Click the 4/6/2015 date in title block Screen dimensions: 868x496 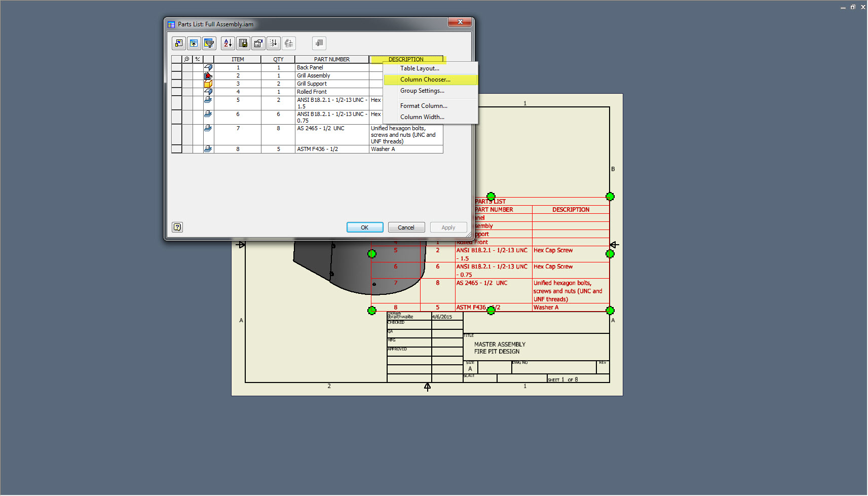442,317
